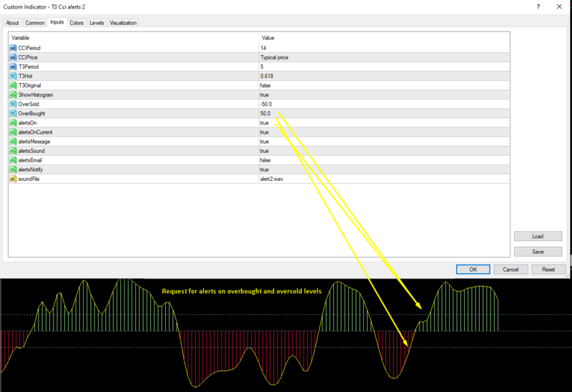Click the alertsNotify boolean icon
This screenshot has width=572, height=392.
pyautogui.click(x=13, y=170)
